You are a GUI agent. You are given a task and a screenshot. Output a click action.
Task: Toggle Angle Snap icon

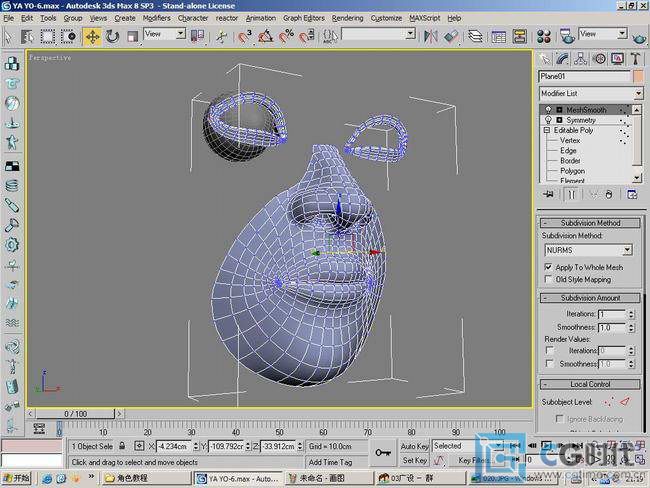pos(266,36)
